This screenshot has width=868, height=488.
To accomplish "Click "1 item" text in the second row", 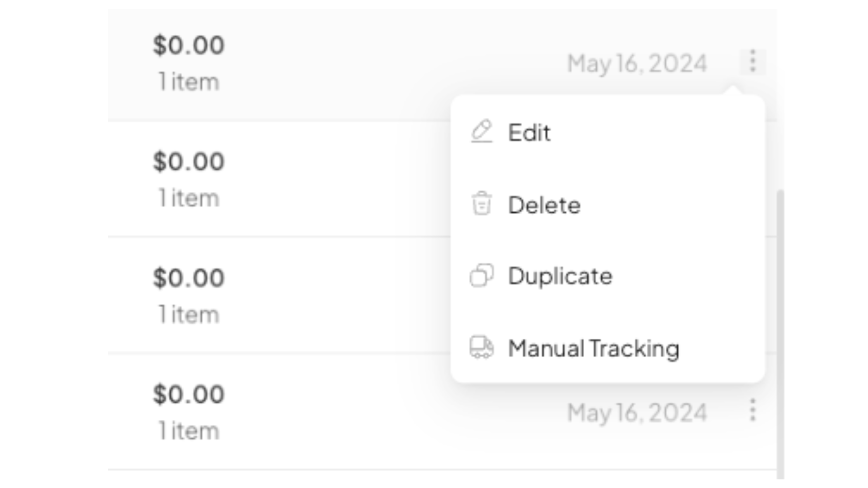I will [x=188, y=198].
